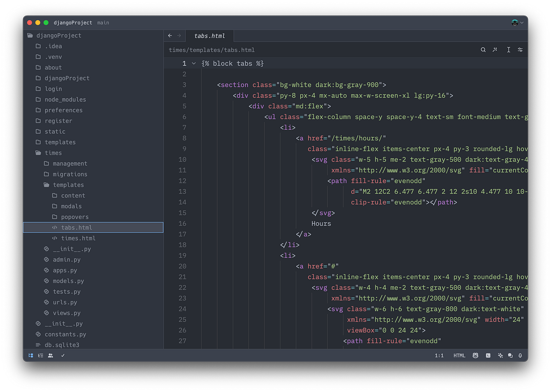Open the GitHub Copilot status icon
Image resolution: width=551 pixels, height=392 pixels.
click(x=475, y=355)
